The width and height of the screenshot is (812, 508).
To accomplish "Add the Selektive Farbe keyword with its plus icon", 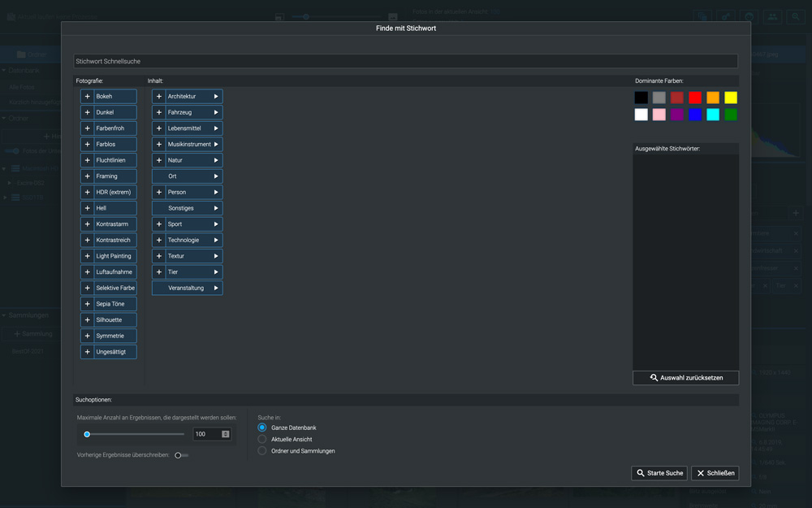I will point(88,289).
